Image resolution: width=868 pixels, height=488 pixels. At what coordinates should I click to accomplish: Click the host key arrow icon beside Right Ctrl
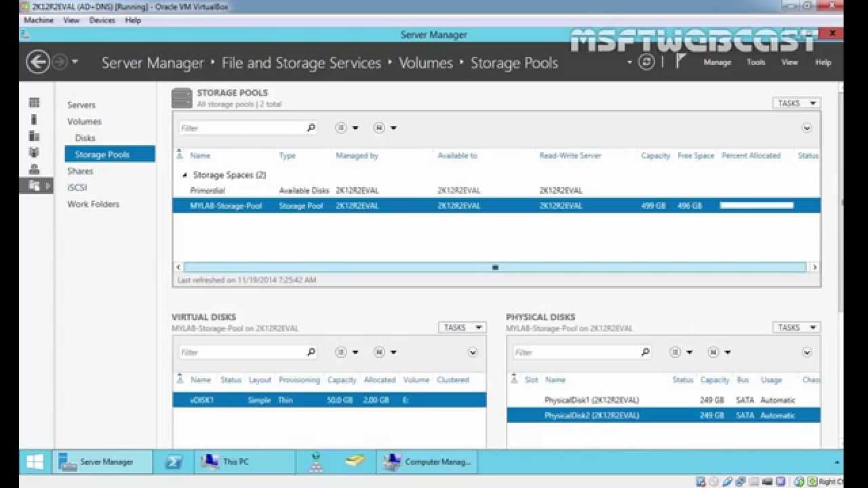[812, 482]
